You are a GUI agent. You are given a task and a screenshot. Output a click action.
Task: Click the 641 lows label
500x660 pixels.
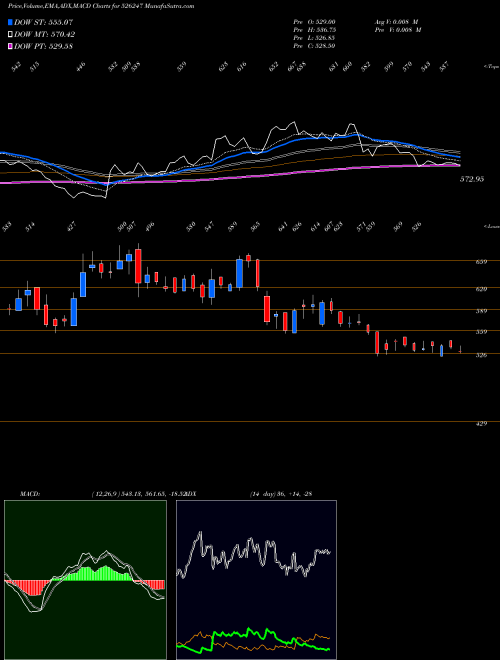click(x=282, y=226)
